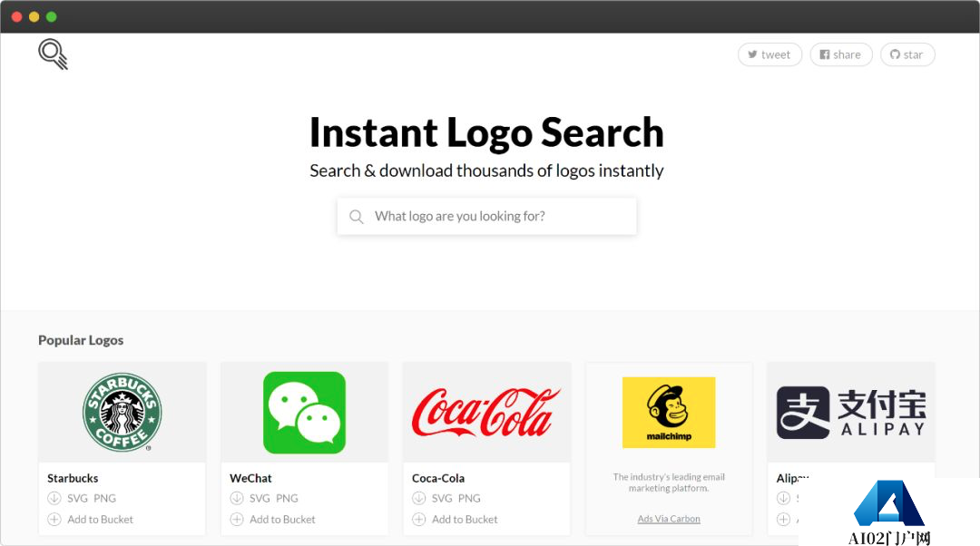Click the plus icon under Starbucks
The image size is (980, 546).
[x=54, y=519]
